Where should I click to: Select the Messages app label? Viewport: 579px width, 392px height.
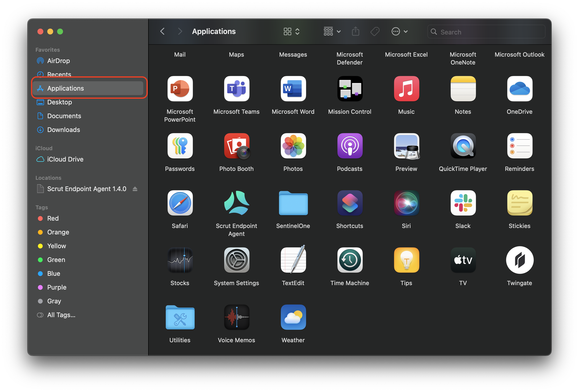coord(293,55)
